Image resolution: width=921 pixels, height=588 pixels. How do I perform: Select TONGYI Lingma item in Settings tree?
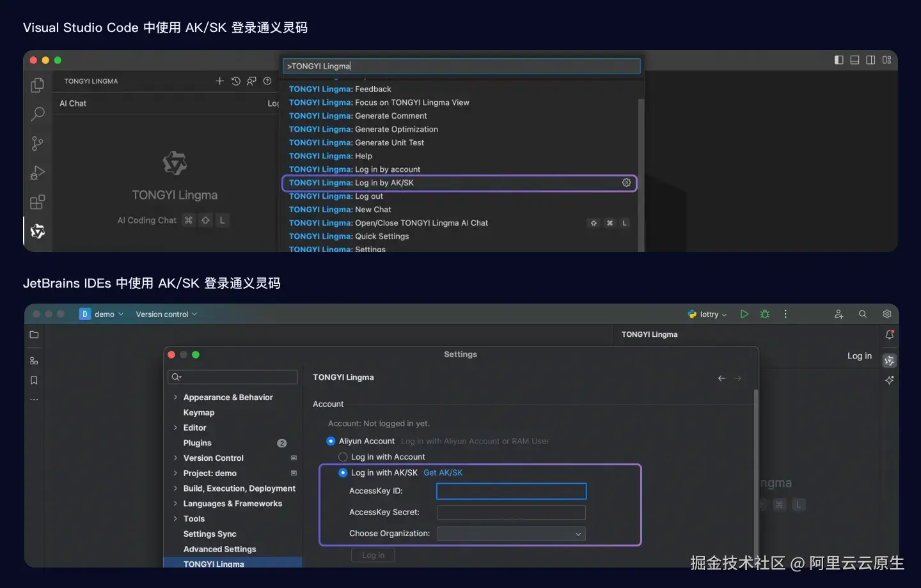click(x=233, y=564)
